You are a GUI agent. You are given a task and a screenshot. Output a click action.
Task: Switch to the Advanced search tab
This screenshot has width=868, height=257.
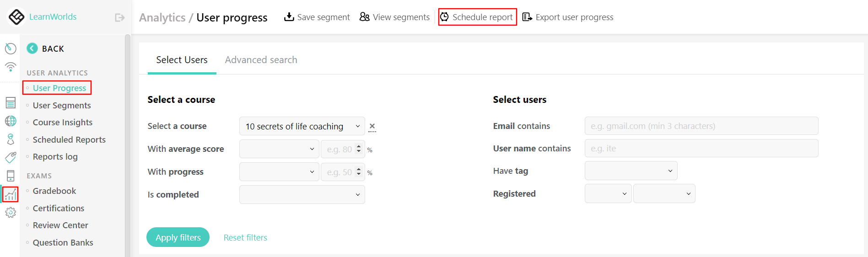[x=261, y=60]
